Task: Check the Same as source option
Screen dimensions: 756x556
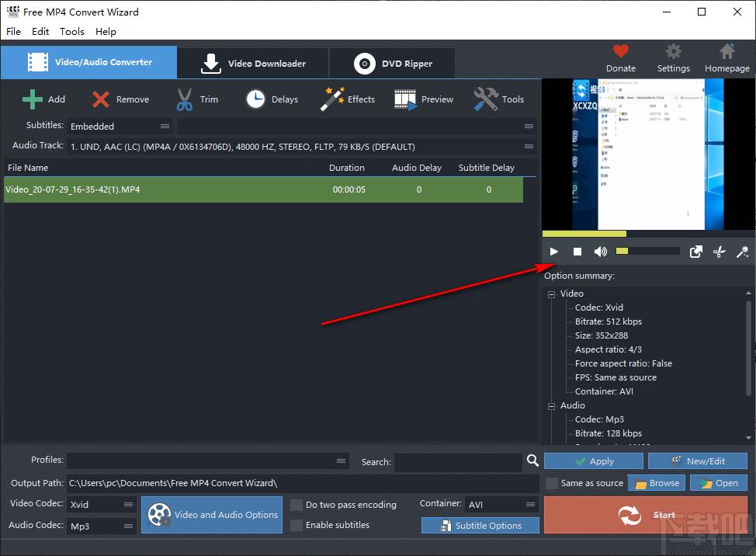Action: pos(552,483)
